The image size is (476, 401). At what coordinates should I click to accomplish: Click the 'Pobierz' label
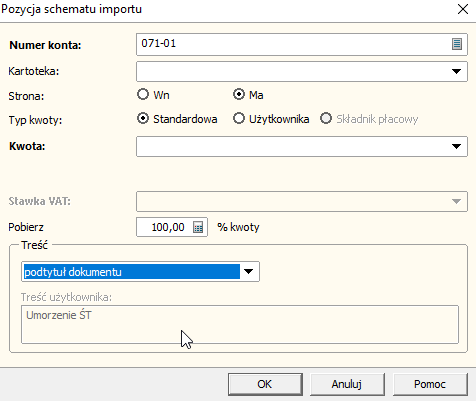26,227
